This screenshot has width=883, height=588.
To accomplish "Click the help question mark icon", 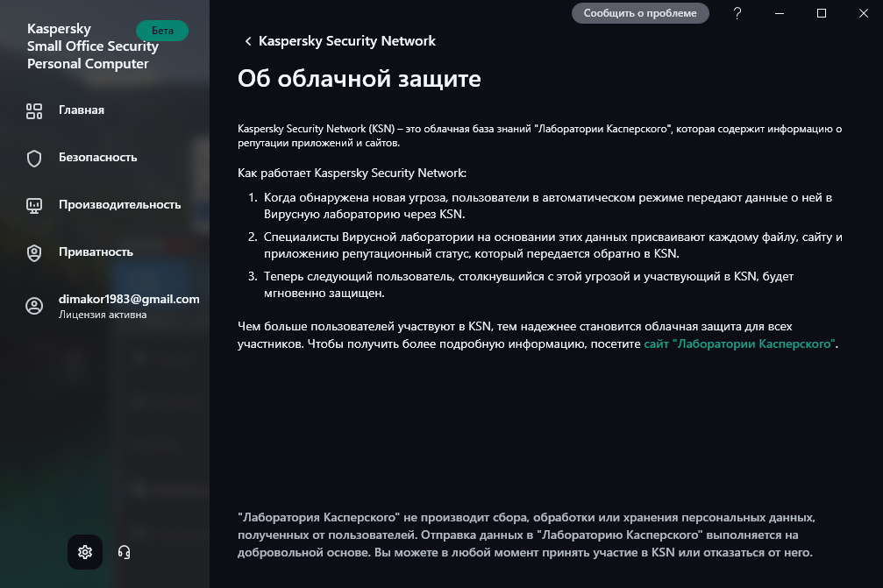I will (x=737, y=13).
